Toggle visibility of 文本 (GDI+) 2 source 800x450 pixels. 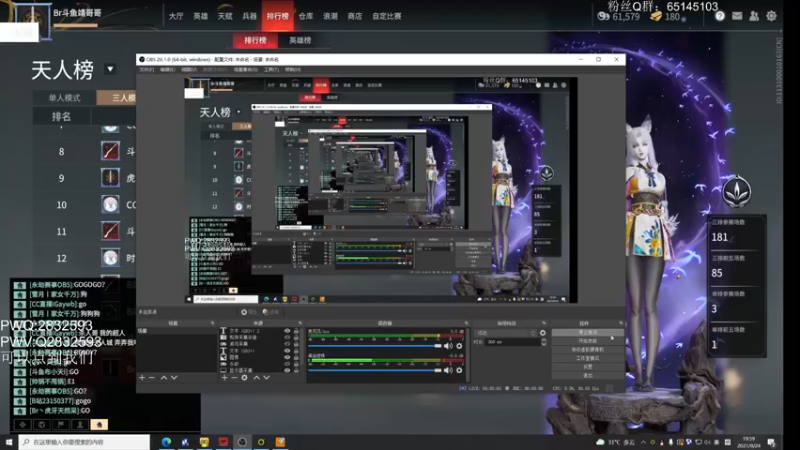pyautogui.click(x=287, y=331)
